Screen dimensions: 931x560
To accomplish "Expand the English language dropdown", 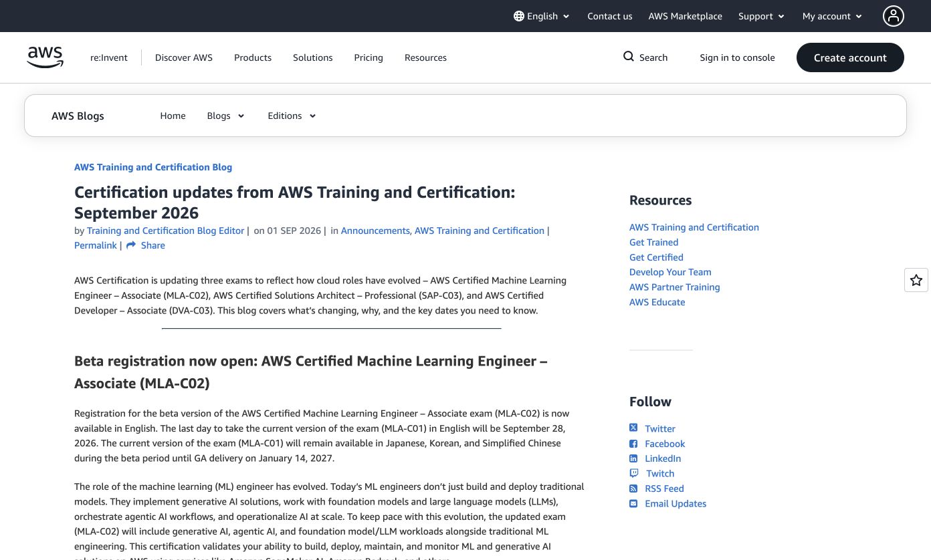I will tap(542, 16).
